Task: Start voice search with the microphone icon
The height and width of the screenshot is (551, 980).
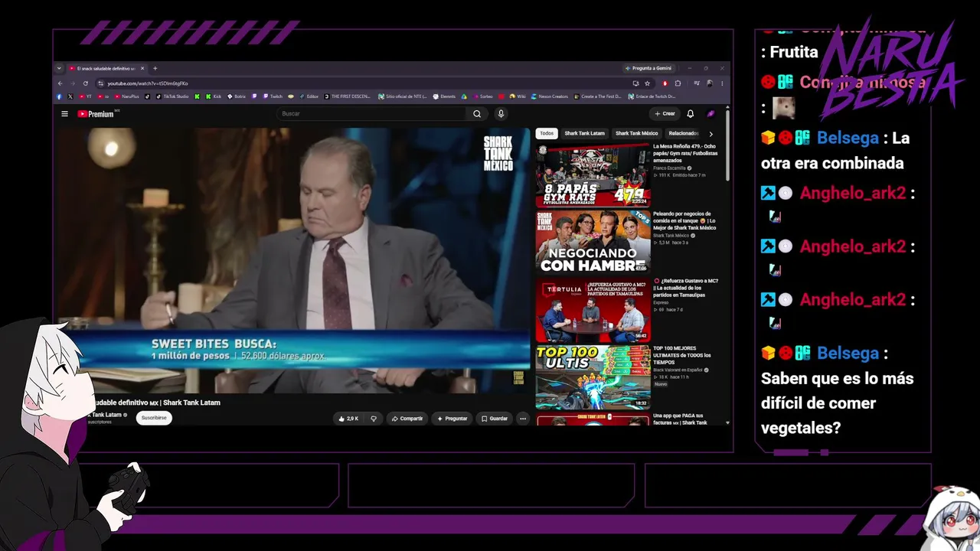Action: tap(501, 114)
